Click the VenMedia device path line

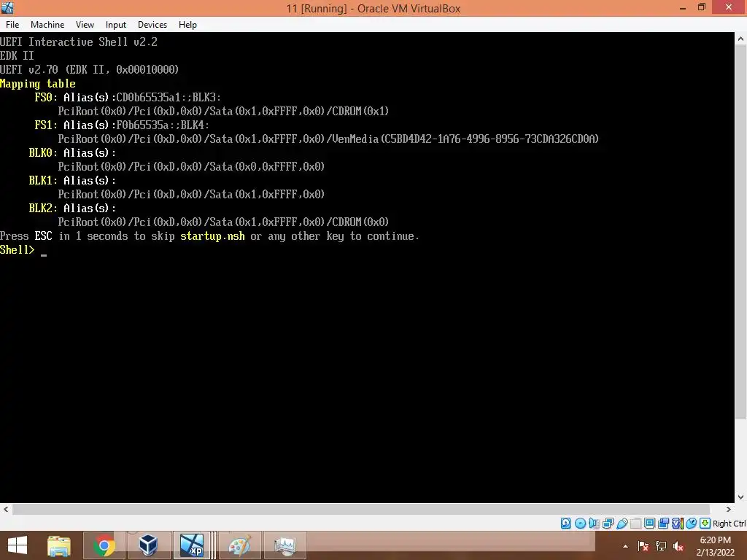click(328, 139)
